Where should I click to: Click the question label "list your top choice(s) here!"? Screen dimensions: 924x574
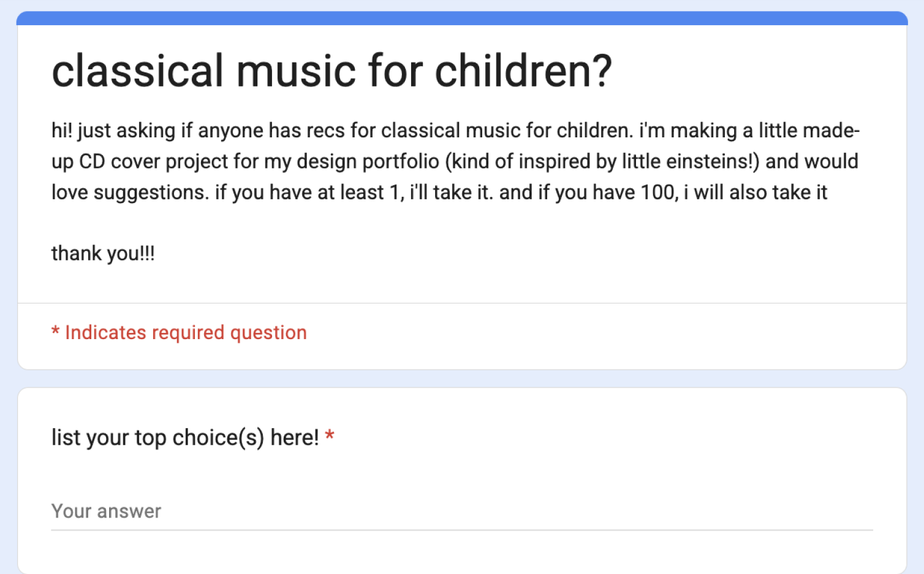click(184, 437)
